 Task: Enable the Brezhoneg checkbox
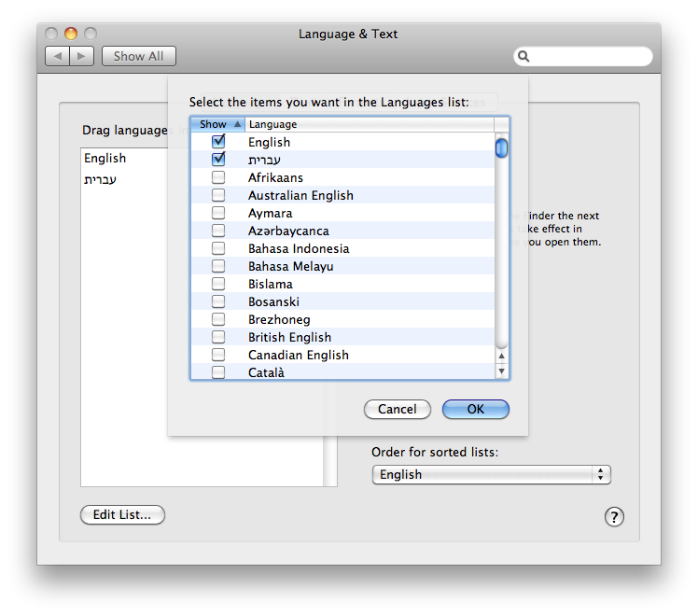pyautogui.click(x=218, y=319)
